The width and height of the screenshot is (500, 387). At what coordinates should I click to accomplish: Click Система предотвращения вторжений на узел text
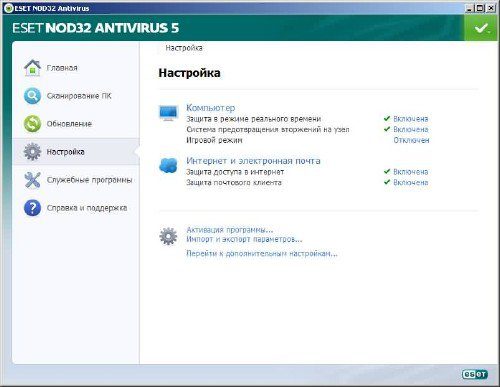click(x=268, y=129)
